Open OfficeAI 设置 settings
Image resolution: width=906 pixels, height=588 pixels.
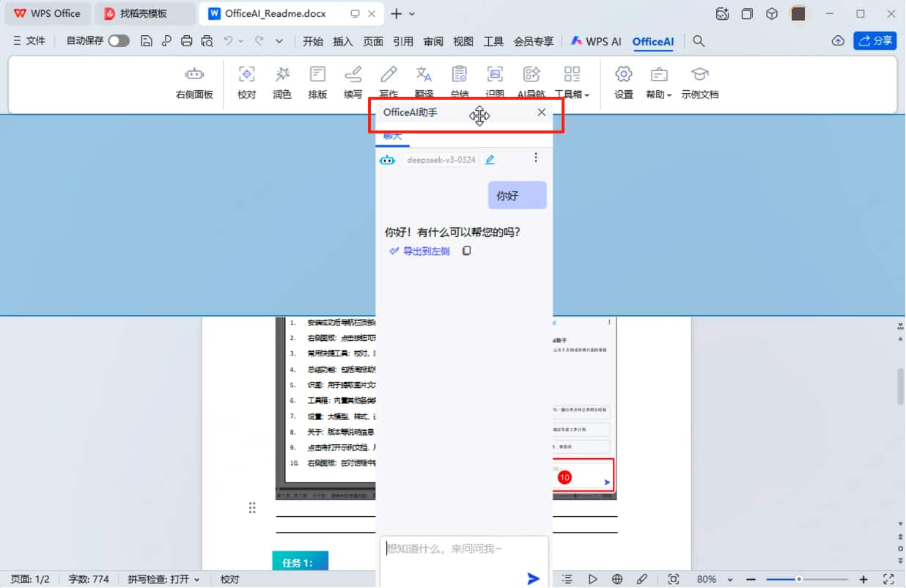point(623,81)
